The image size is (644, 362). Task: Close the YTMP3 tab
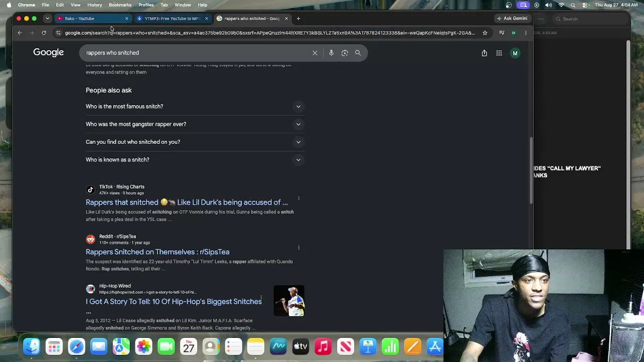click(x=206, y=19)
